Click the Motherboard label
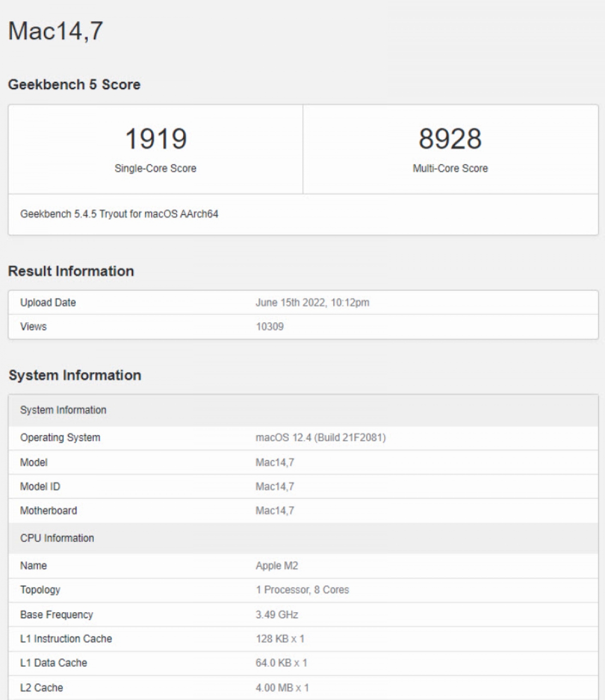Viewport: 605px width, 700px height. pyautogui.click(x=48, y=511)
